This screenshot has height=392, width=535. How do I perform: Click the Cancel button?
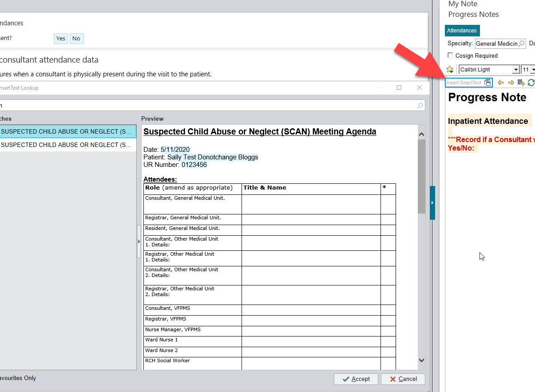tap(403, 379)
